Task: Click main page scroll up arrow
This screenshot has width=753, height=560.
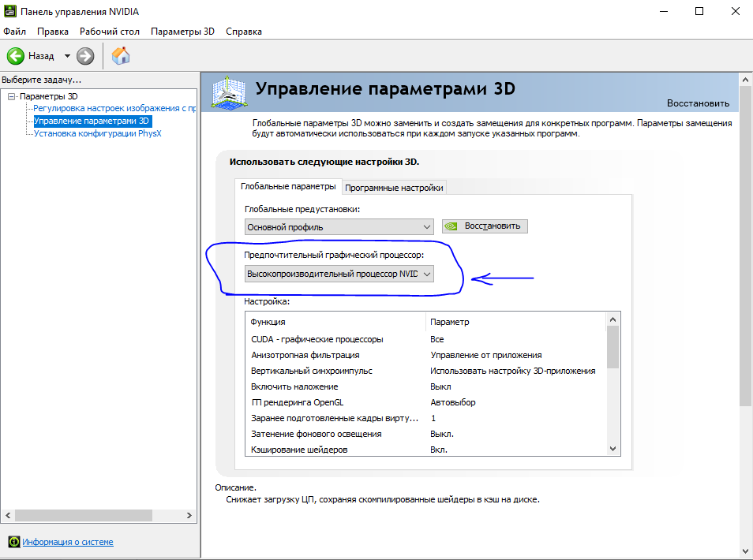Action: [x=745, y=80]
